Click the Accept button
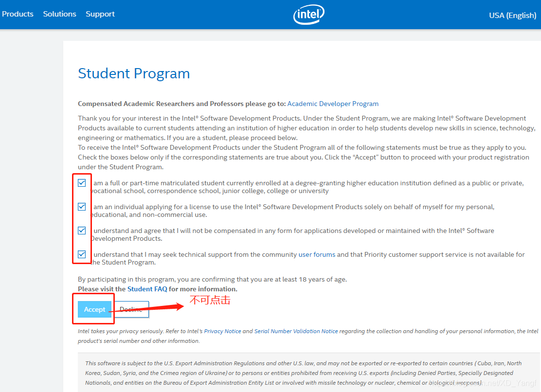This screenshot has height=392, width=541. point(94,309)
